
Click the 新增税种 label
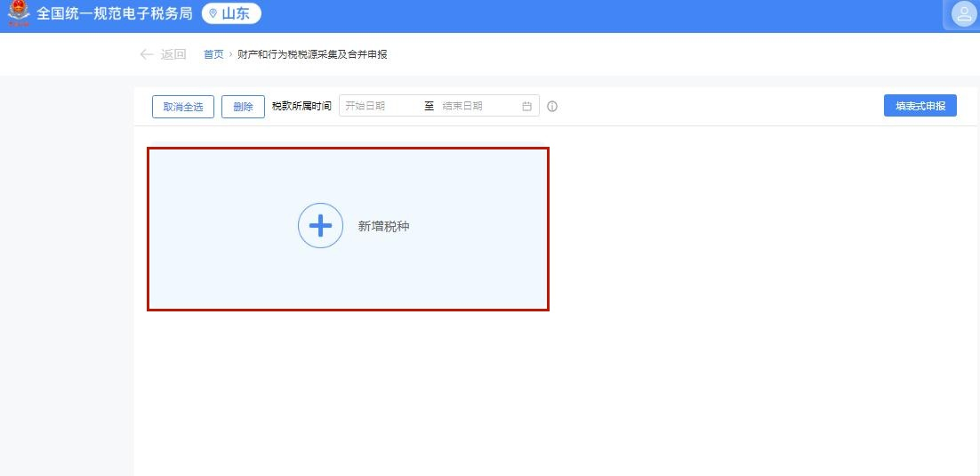pos(384,226)
